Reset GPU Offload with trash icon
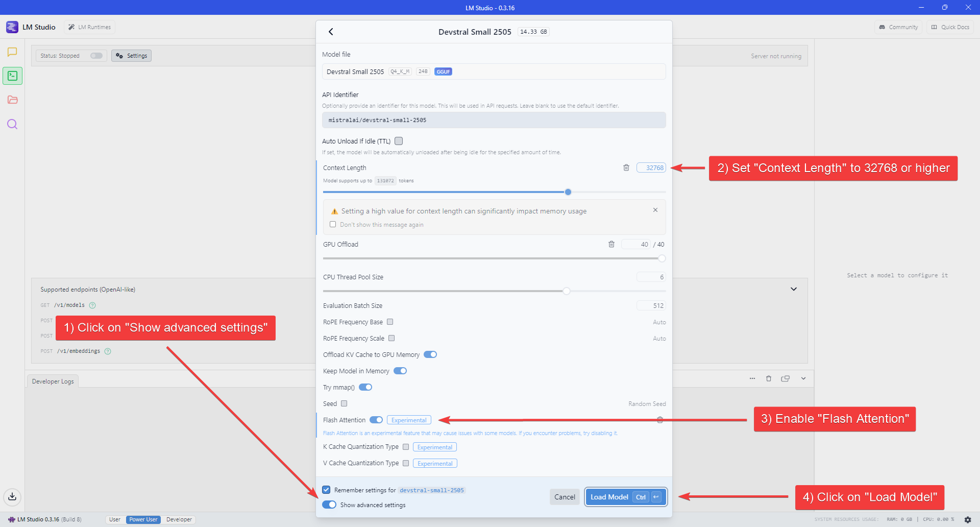980x527 pixels. (x=611, y=244)
